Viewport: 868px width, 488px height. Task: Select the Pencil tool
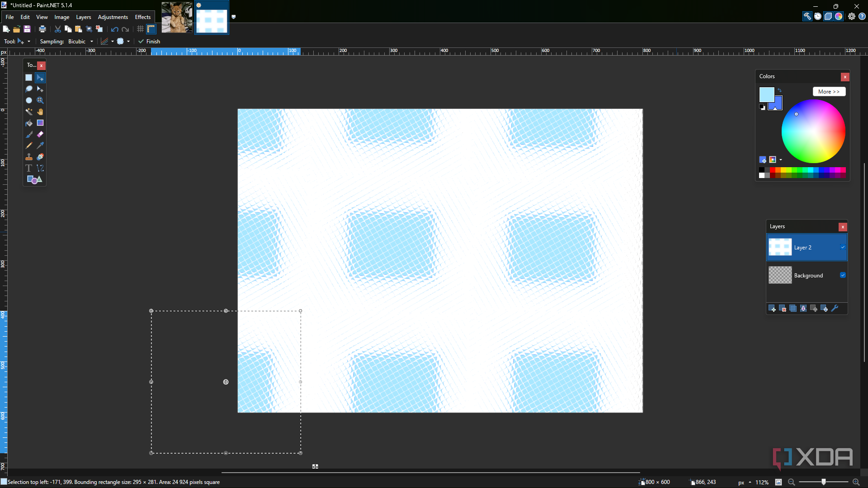click(29, 145)
